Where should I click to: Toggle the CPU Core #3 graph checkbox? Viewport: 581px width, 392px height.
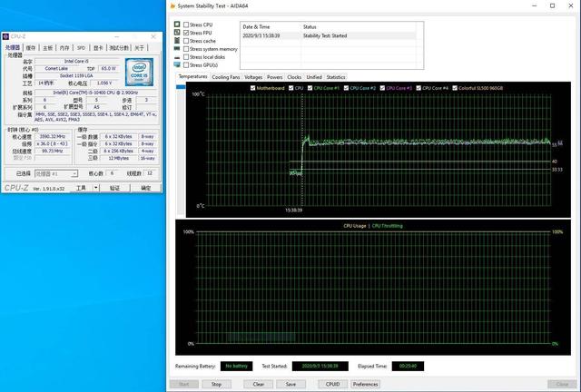382,88
